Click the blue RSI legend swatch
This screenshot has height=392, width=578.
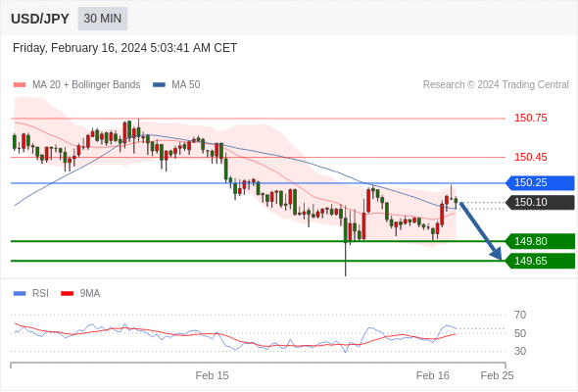click(x=20, y=294)
